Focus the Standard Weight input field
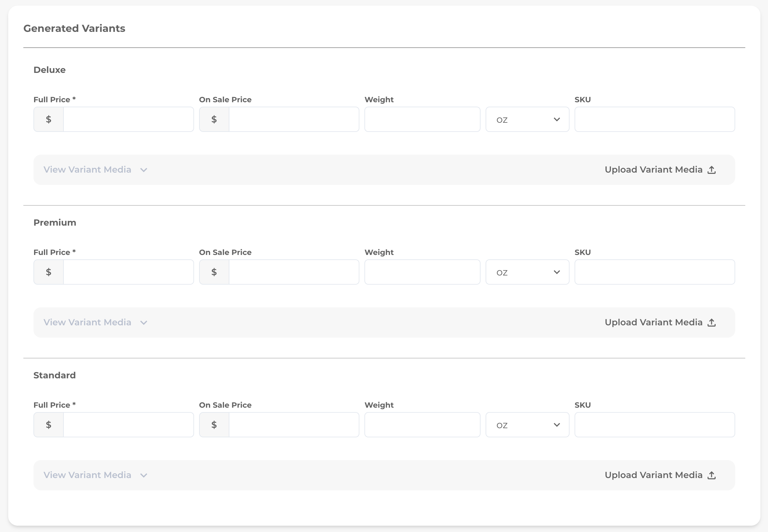This screenshot has height=532, width=768. coord(422,425)
